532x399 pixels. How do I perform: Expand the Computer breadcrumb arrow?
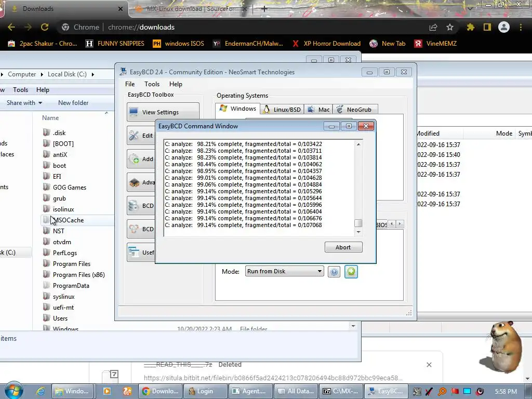(x=42, y=74)
